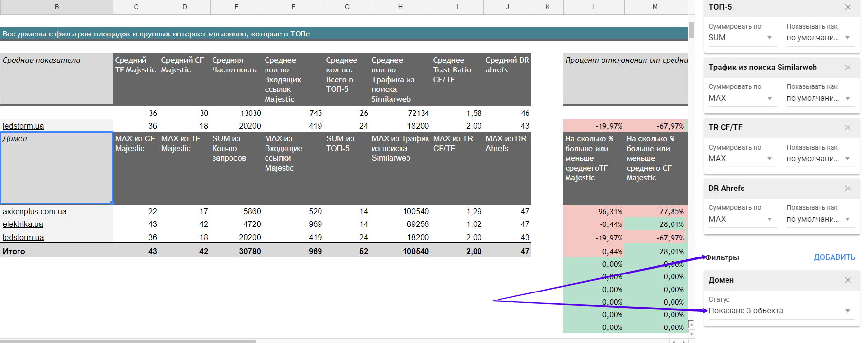Click the Итого total row label
Image resolution: width=868 pixels, height=343 pixels.
pos(14,251)
